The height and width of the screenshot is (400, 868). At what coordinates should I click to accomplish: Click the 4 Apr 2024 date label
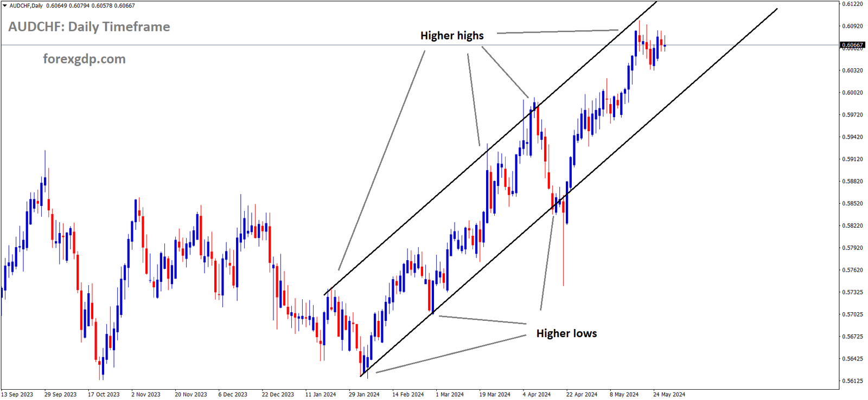537,395
